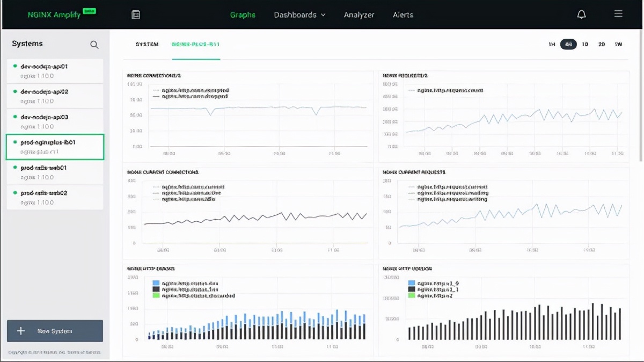Toggle nginx.http.conn.active legend entry

[187, 193]
